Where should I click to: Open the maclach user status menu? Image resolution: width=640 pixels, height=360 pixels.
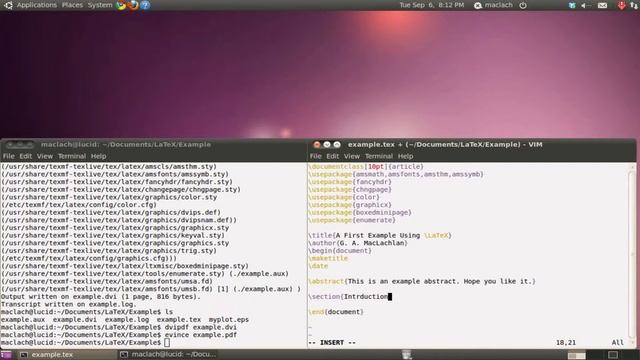click(493, 5)
